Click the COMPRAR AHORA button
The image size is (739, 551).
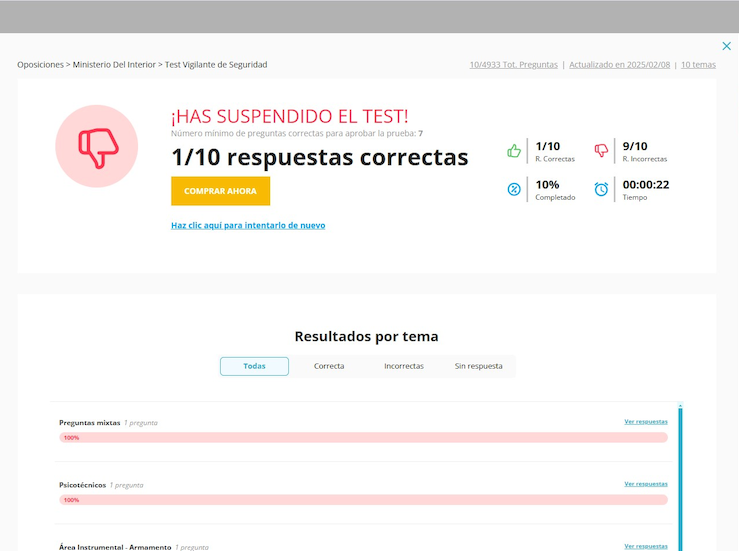point(221,191)
